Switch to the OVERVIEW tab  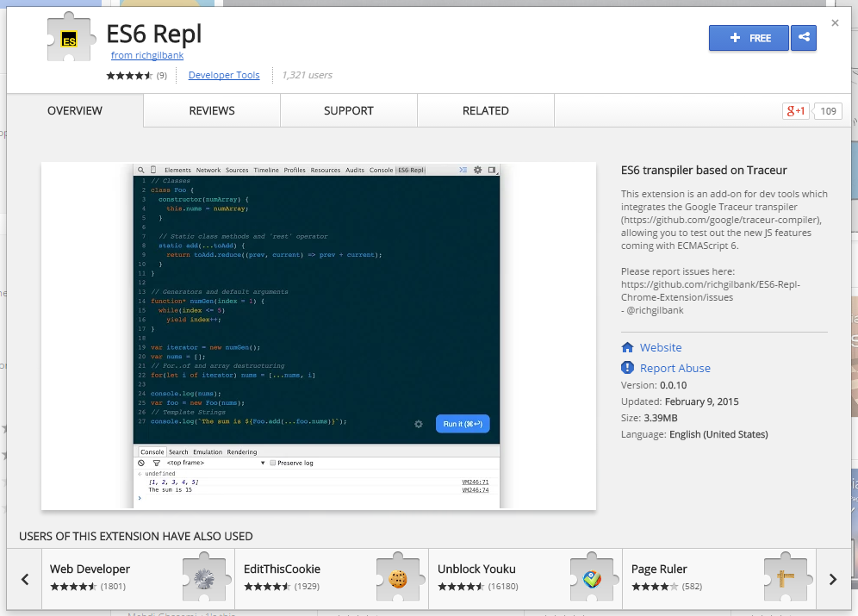(x=75, y=110)
